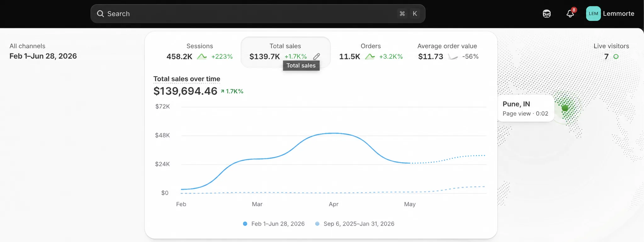This screenshot has height=242, width=644.
Task: Click the -56% average order change
Action: 470,57
